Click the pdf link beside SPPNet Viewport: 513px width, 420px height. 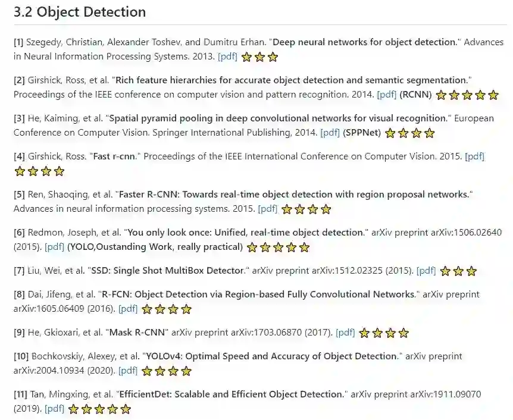[330, 132]
